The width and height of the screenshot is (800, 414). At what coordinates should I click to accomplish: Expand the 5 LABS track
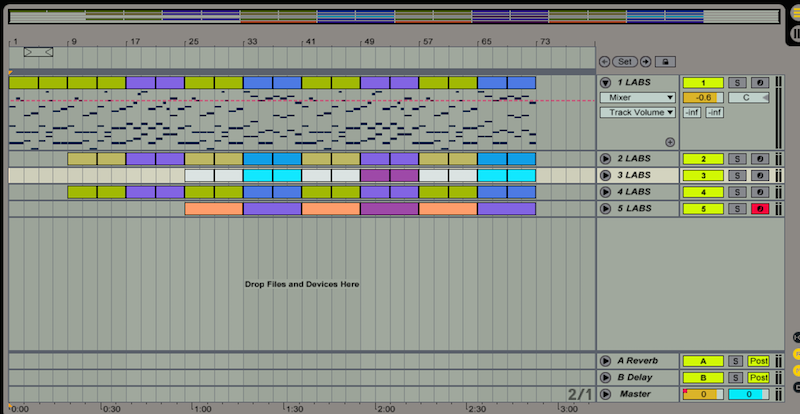click(605, 209)
